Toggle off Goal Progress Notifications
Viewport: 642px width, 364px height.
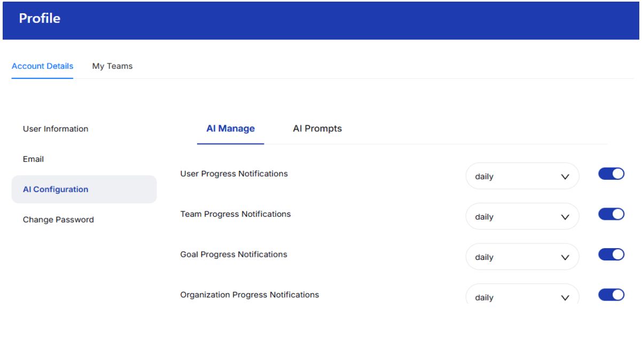(611, 255)
